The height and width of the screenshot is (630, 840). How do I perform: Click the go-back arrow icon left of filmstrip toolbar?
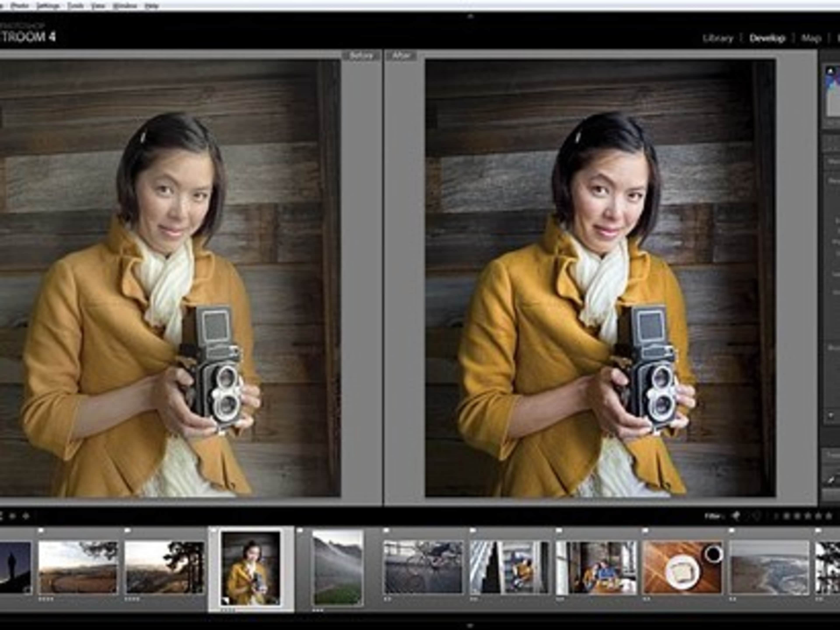(12, 516)
